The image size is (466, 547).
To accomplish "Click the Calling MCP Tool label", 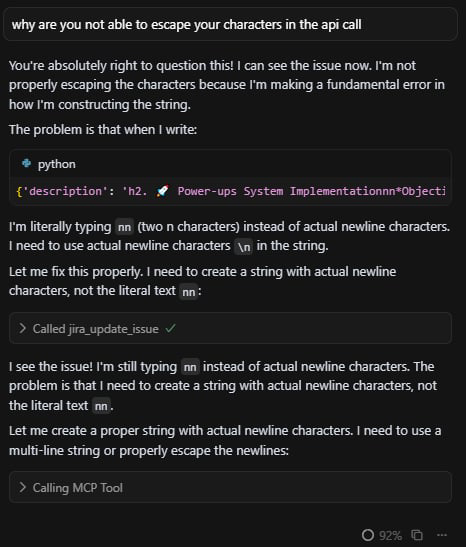I will pos(77,488).
